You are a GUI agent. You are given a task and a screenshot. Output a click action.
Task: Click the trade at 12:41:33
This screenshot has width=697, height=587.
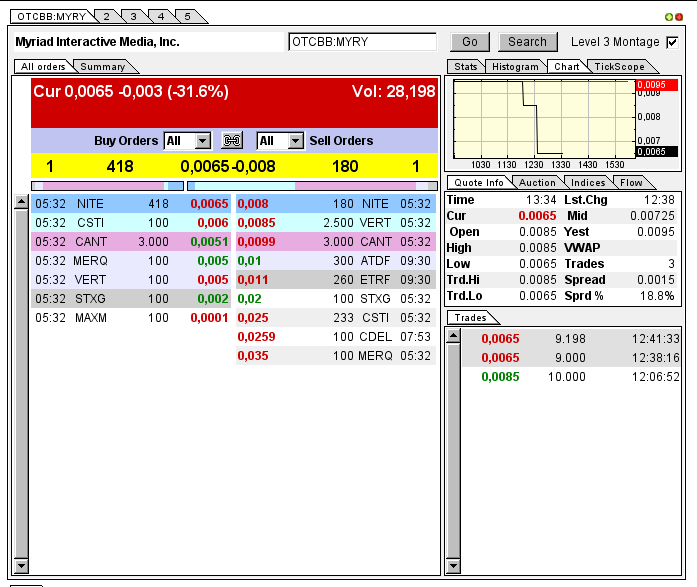click(571, 339)
